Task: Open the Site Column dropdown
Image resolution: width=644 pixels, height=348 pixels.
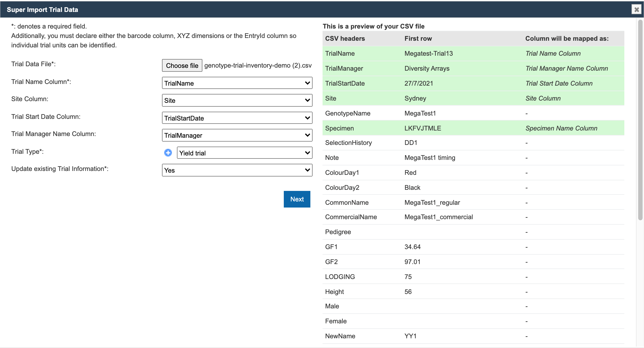Action: [237, 100]
